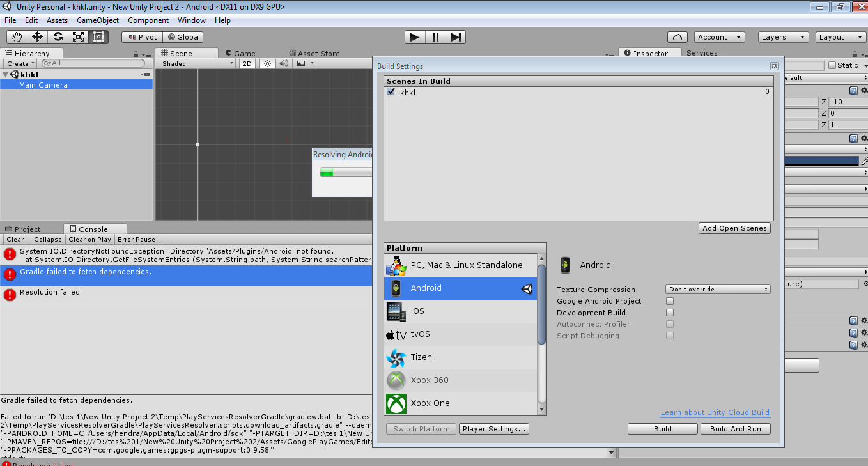Click the Step frame button
This screenshot has height=466, width=868.
click(x=456, y=37)
